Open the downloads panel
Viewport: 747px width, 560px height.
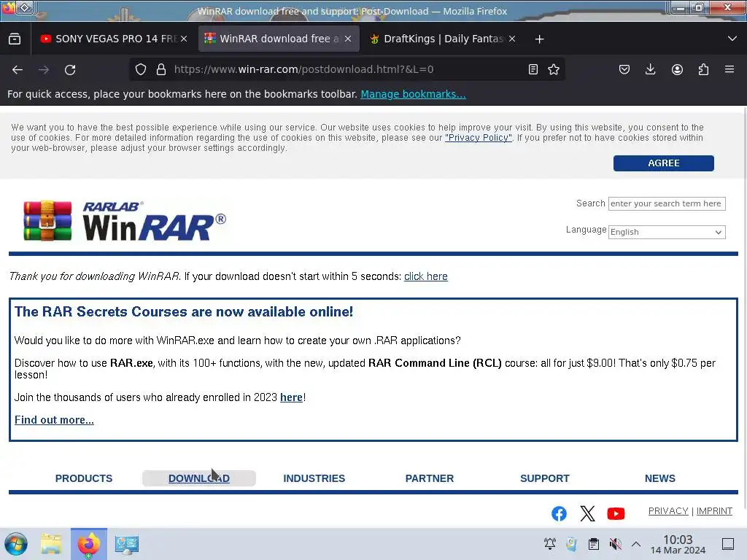click(650, 69)
